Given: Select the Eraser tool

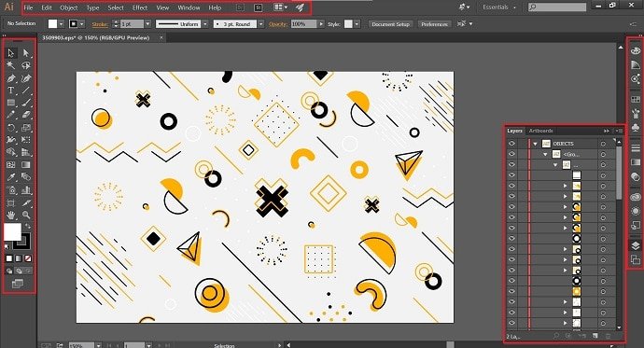Looking at the screenshot, I should [26, 115].
